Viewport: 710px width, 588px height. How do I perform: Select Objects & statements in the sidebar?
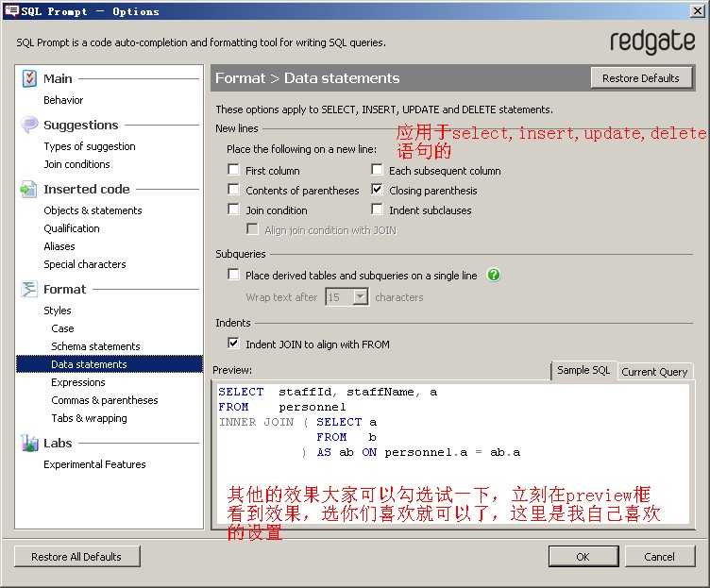[93, 210]
